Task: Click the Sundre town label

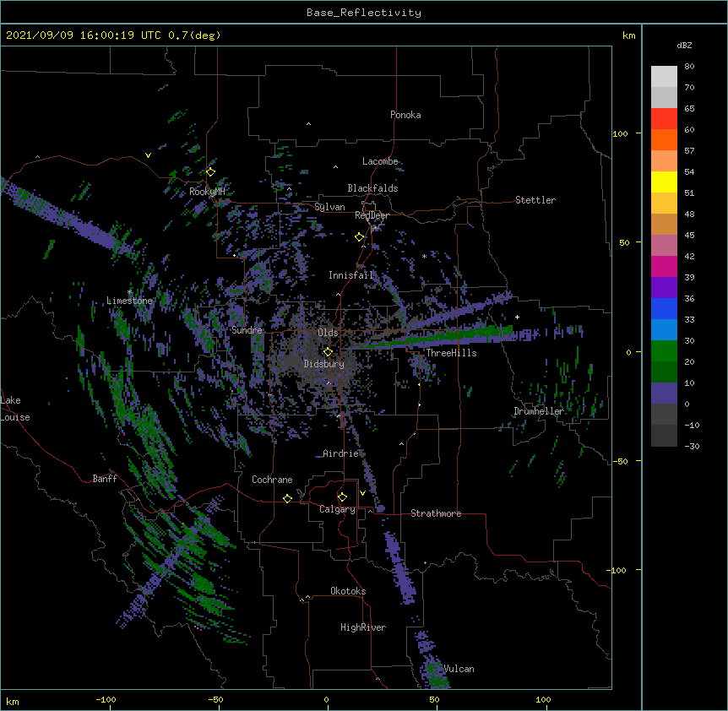Action: tap(247, 330)
